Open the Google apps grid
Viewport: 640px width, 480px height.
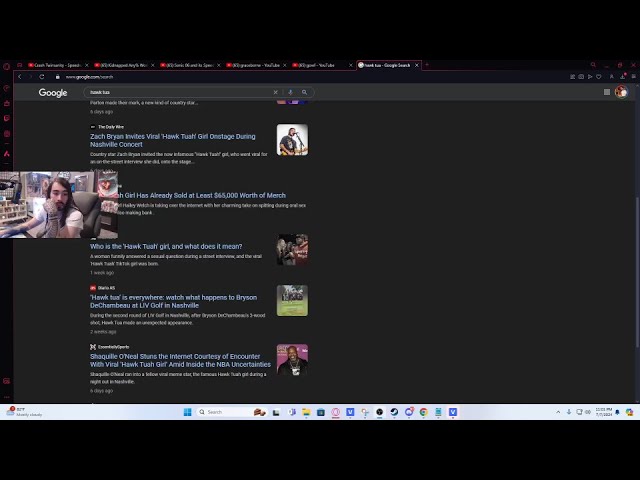(606, 92)
